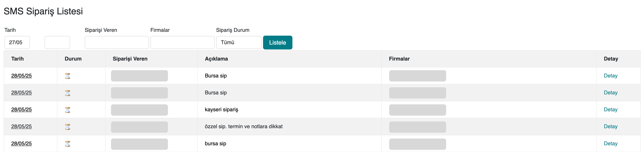The width and height of the screenshot is (644, 152).
Task: Click hourglass status icon in first row
Action: pyautogui.click(x=68, y=76)
